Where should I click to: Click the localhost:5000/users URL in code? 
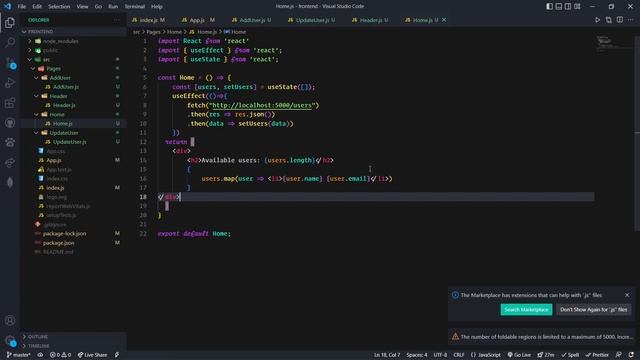pyautogui.click(x=261, y=105)
